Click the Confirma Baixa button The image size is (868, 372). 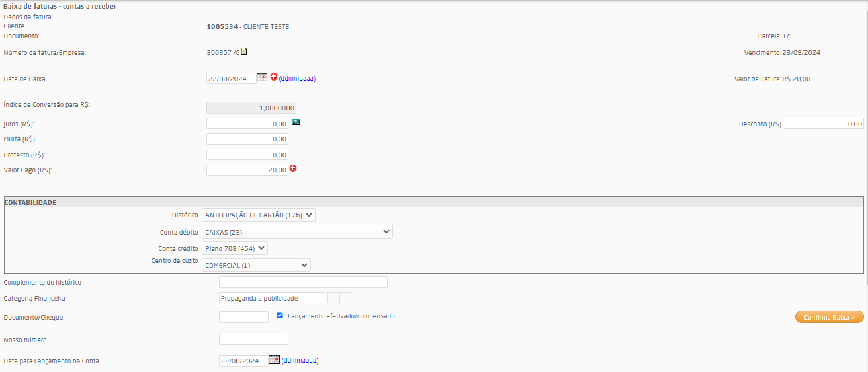coord(830,317)
